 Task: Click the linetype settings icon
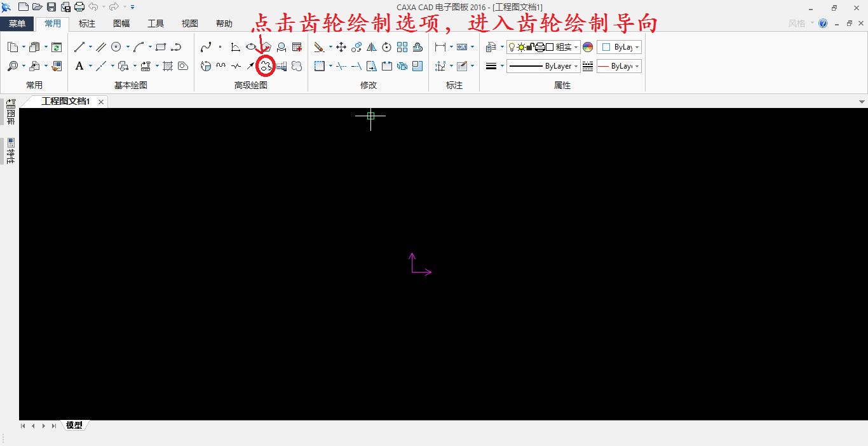click(x=588, y=65)
